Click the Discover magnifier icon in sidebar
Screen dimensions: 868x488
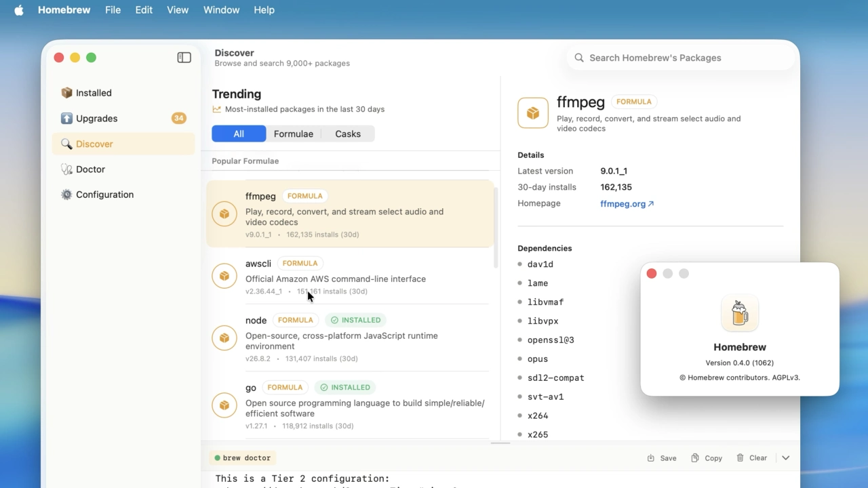(66, 144)
